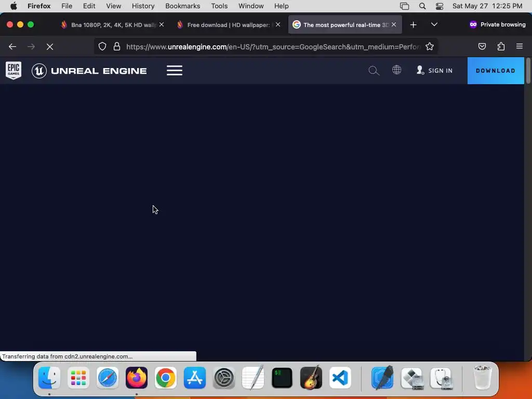Open GarageBand from the Dock
Image resolution: width=532 pixels, height=399 pixels.
(x=311, y=378)
